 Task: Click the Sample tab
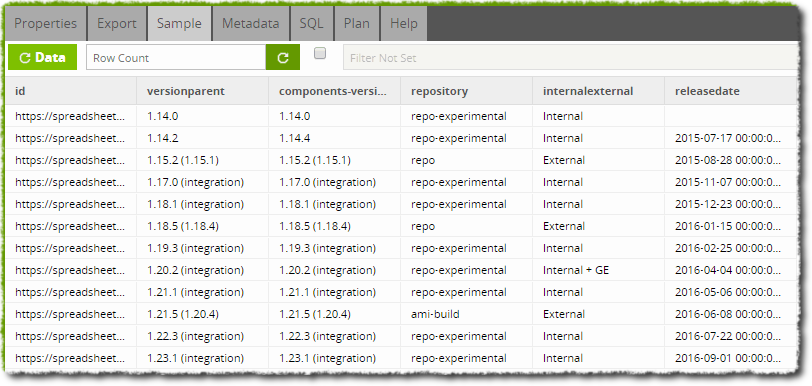coord(180,24)
